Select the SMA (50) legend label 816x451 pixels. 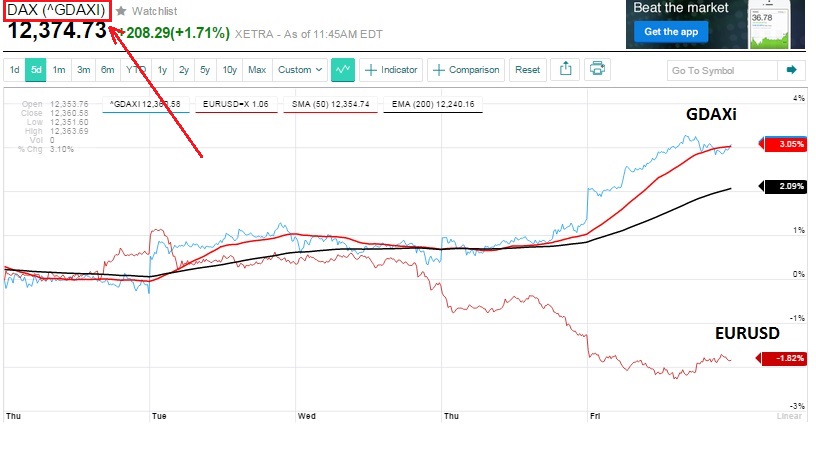coord(330,104)
